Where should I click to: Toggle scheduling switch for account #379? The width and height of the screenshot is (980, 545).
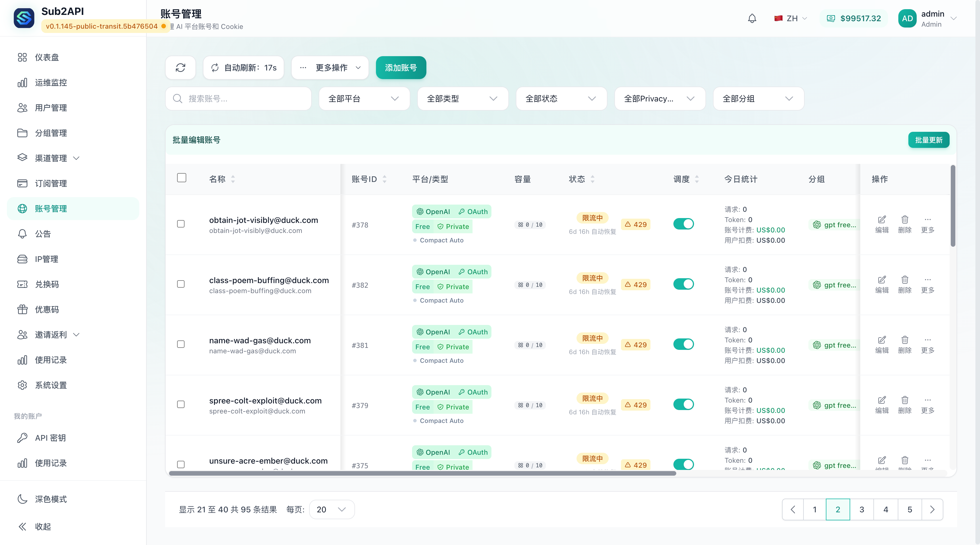[x=683, y=404]
